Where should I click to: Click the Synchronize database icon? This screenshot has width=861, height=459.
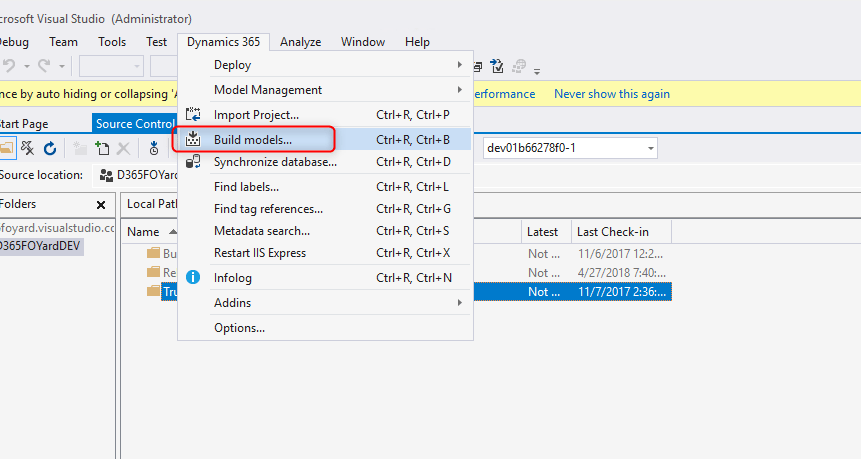point(194,162)
